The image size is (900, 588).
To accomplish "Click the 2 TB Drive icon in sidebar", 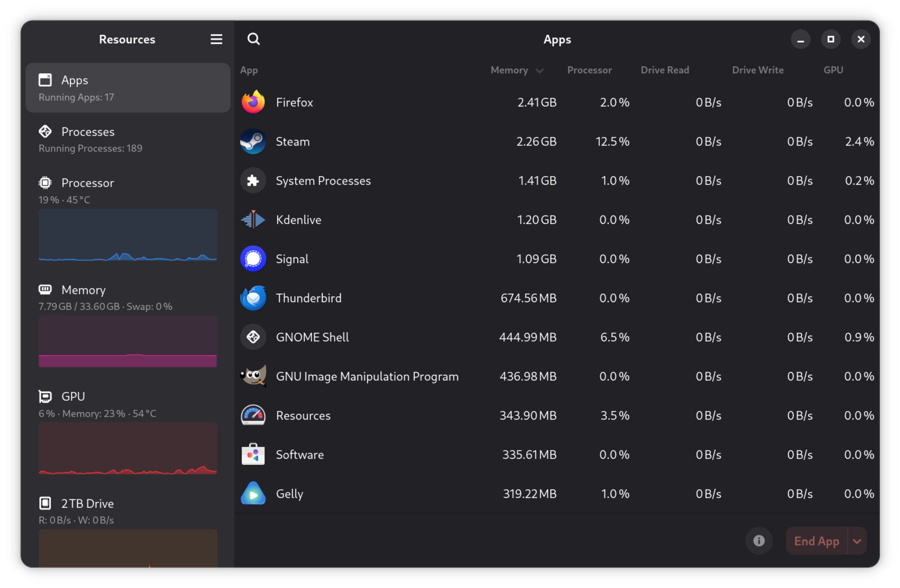I will 45,503.
